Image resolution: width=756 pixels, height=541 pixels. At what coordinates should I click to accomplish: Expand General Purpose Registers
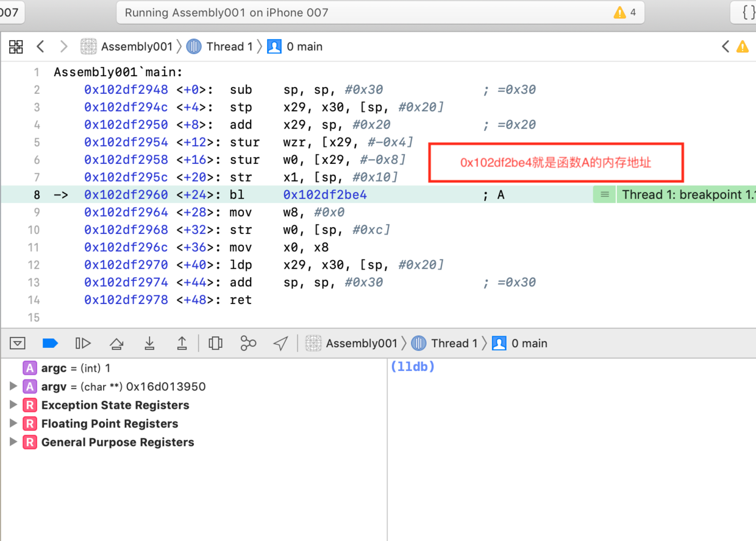[13, 442]
